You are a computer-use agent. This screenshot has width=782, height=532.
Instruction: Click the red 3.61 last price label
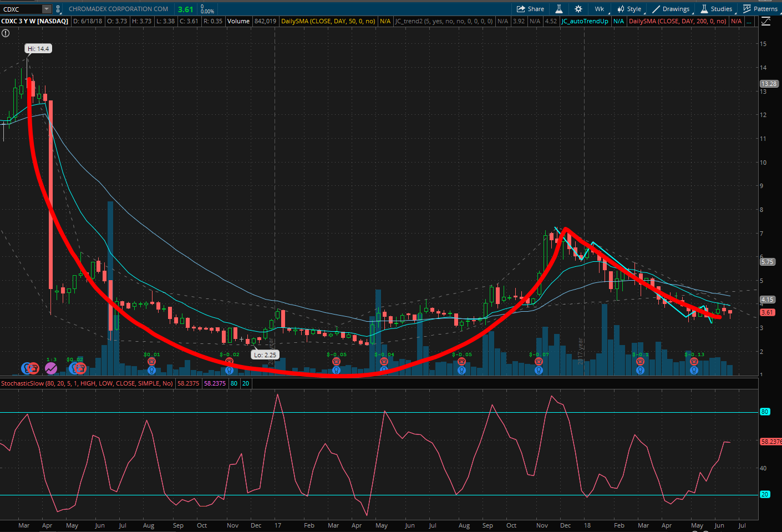coord(767,312)
